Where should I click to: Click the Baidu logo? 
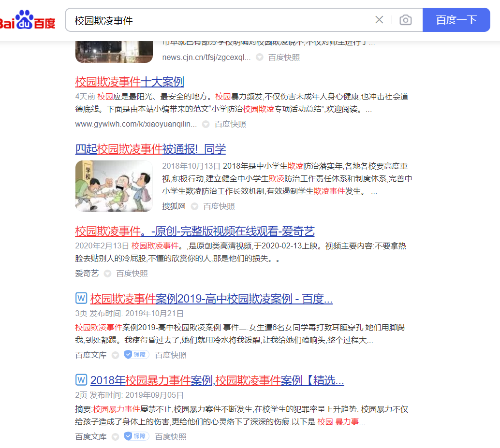point(28,20)
